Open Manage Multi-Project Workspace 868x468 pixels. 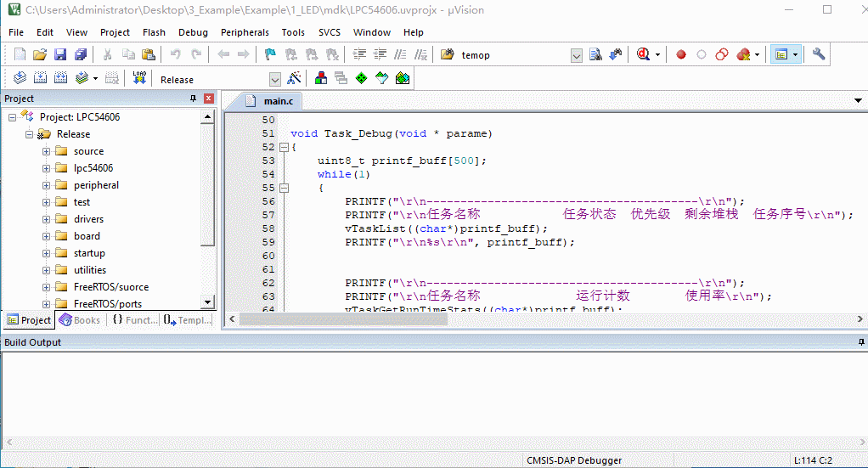click(x=341, y=78)
